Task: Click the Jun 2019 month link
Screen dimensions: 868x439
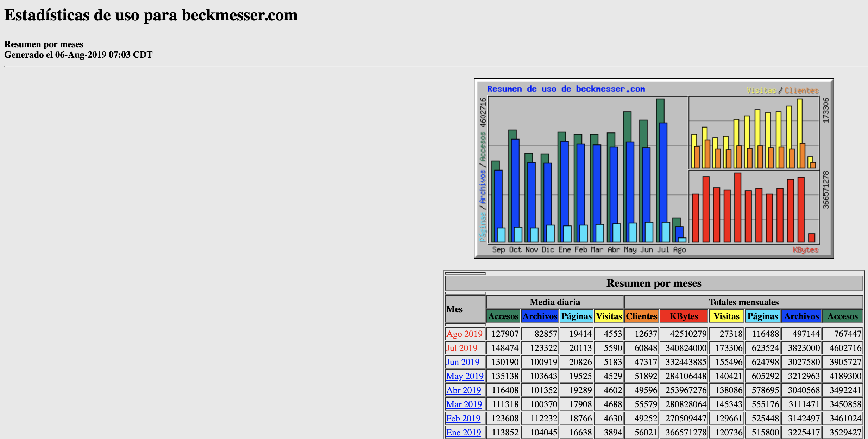Action: 463,362
